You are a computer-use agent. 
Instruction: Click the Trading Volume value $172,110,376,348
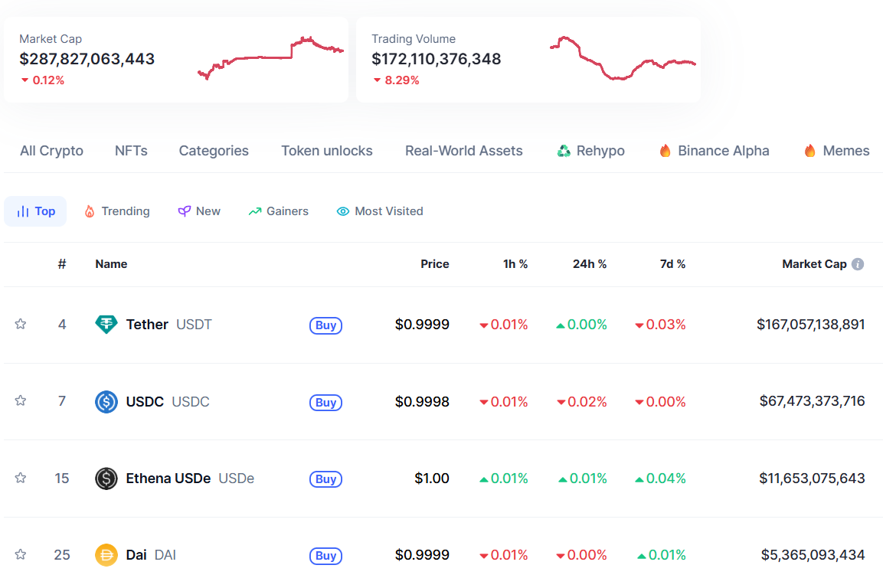[x=437, y=59]
